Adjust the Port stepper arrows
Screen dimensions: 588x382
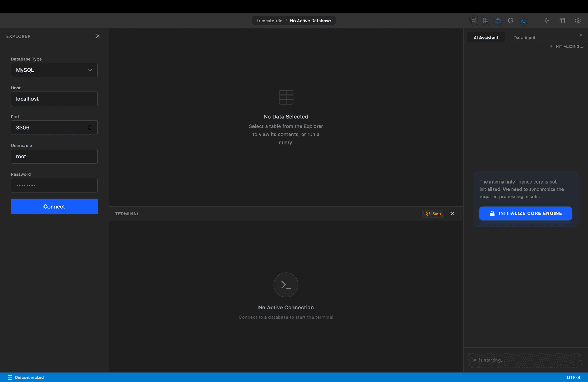(90, 128)
